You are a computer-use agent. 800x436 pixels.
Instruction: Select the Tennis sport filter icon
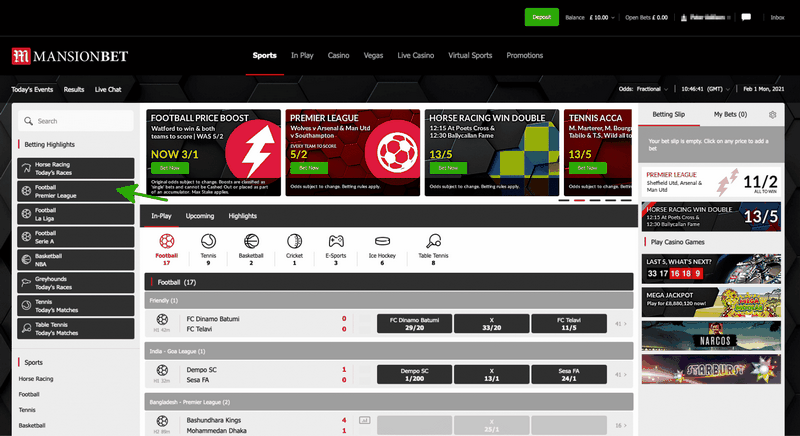(x=208, y=241)
